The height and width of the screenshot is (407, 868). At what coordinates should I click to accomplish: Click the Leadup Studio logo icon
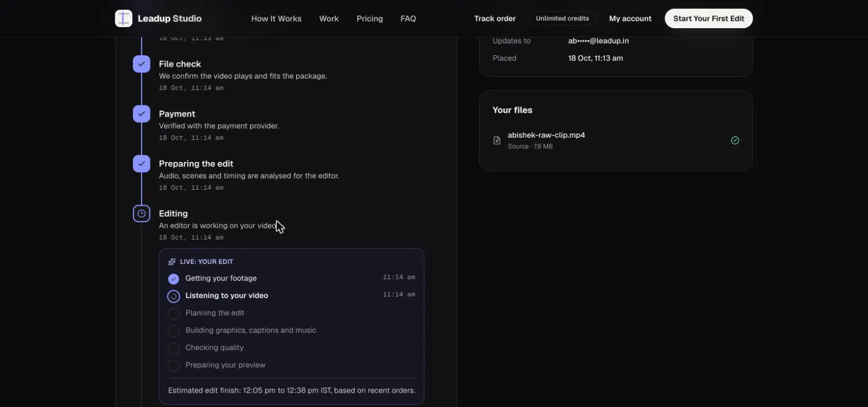[123, 18]
